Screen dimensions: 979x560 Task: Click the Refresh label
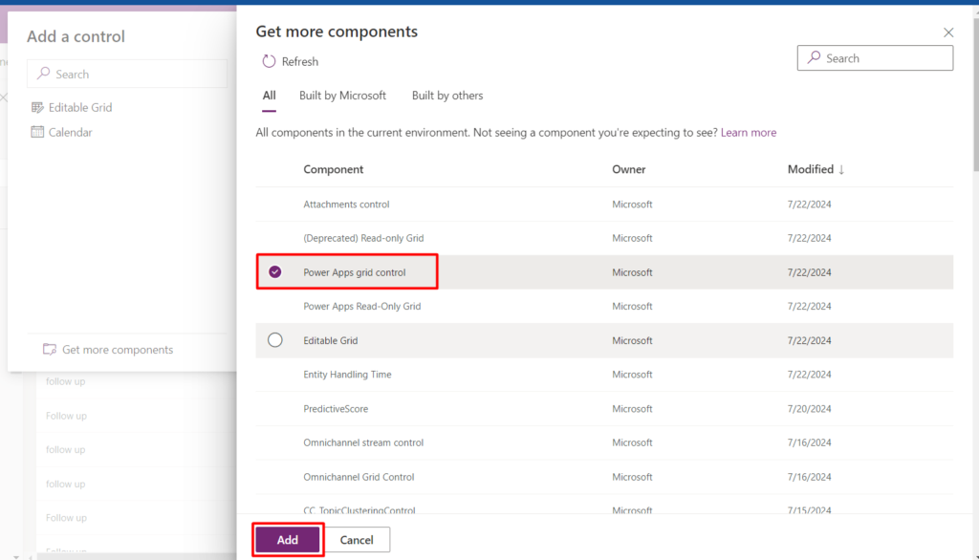coord(299,61)
